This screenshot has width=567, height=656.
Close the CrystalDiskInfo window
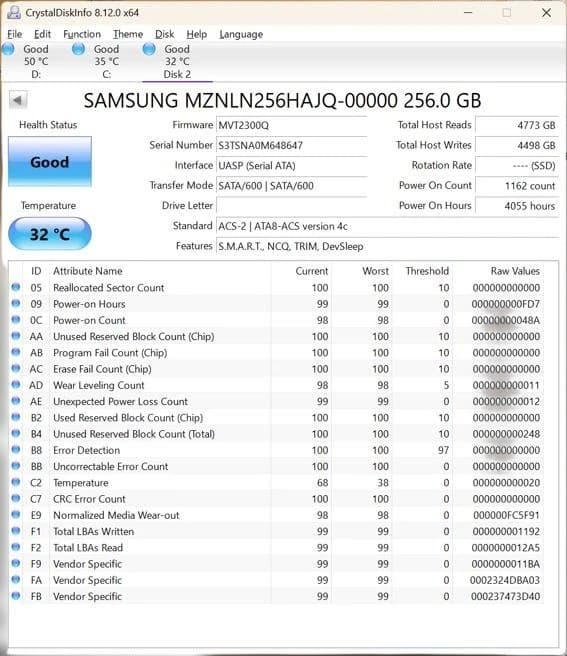546,13
